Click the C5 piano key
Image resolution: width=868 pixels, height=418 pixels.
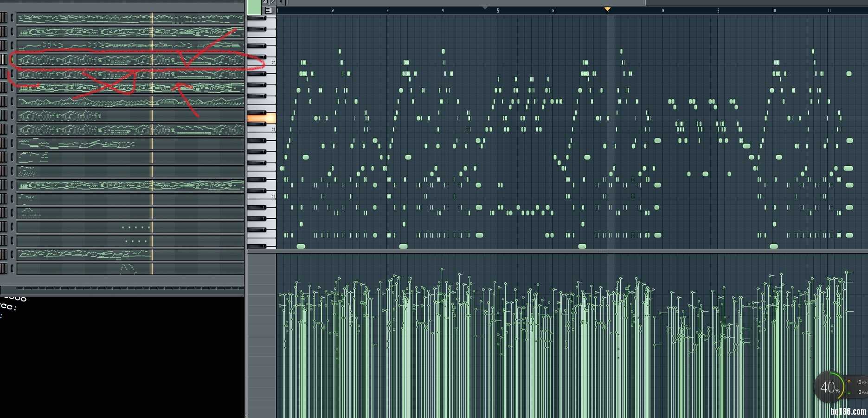pos(261,196)
